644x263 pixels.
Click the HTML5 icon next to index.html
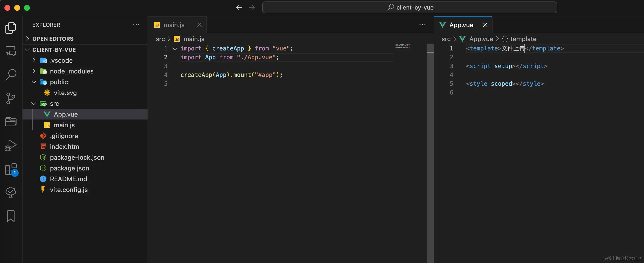(x=43, y=146)
